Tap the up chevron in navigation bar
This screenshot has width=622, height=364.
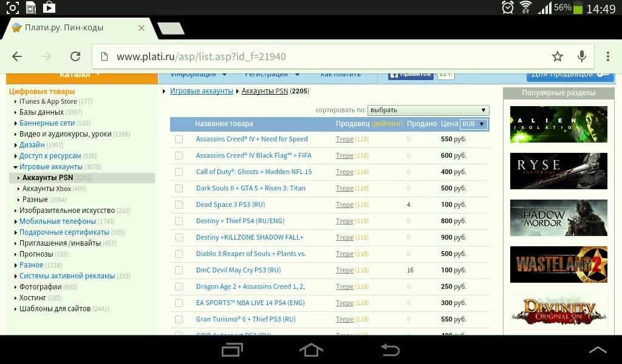pos(598,350)
